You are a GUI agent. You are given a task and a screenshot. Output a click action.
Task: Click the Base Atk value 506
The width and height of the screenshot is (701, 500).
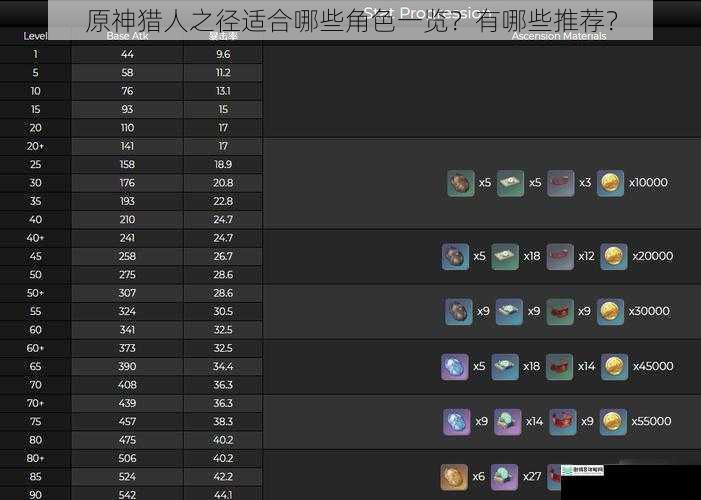[x=127, y=458]
